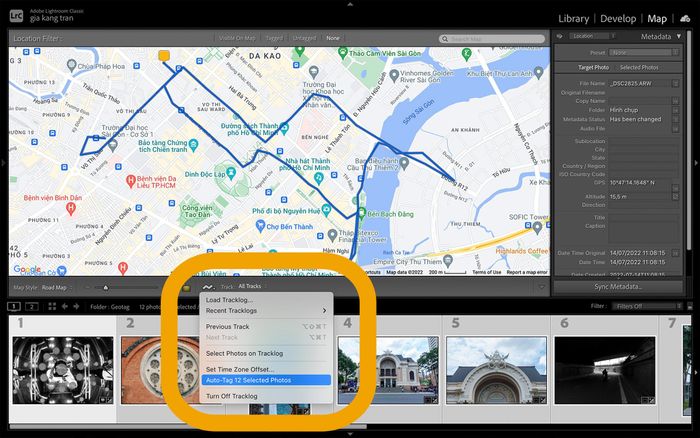
Task: Click Date Time Original edit button
Action: tap(676, 253)
